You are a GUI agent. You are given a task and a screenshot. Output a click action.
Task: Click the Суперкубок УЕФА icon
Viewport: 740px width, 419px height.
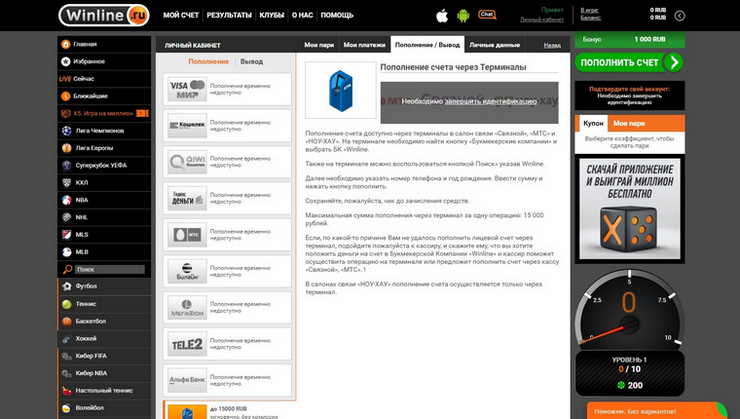click(67, 166)
